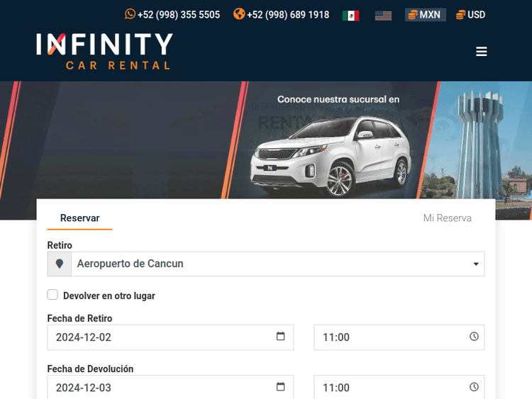Open the clock picker for the return time
This screenshot has height=399, width=532.
coord(474,387)
